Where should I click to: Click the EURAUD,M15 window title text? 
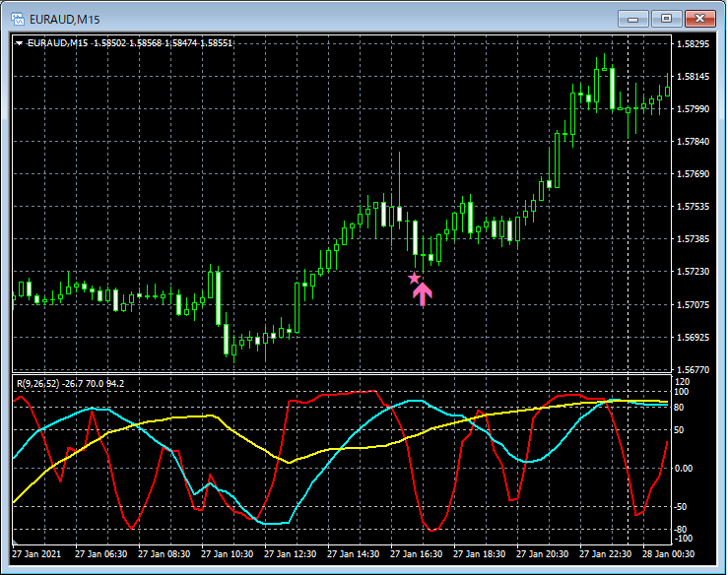65,20
